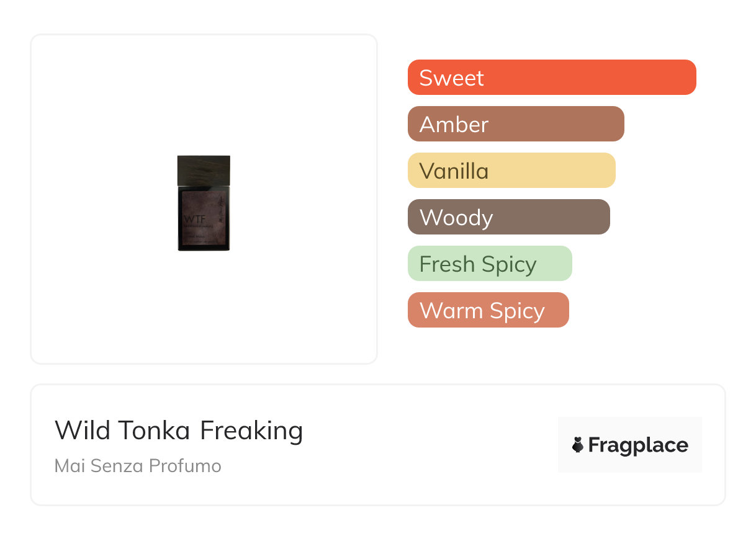
Task: Click the Warm Spicy accord bar
Action: coord(488,310)
